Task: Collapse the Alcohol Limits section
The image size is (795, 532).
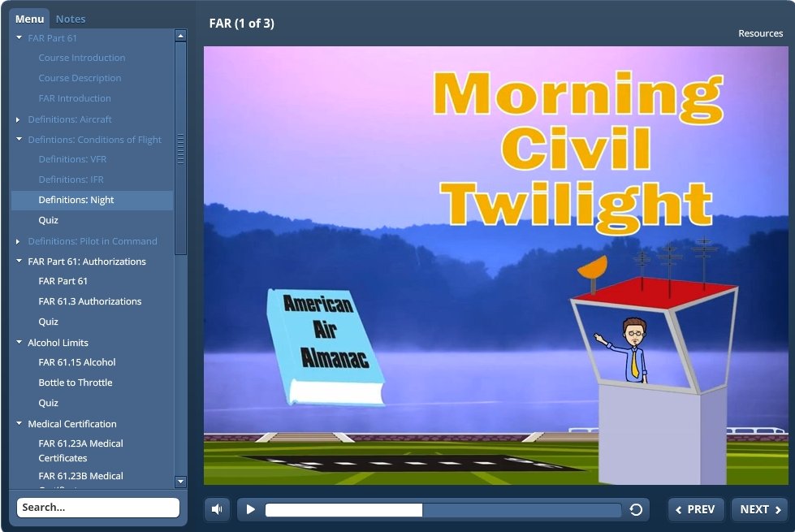Action: (19, 343)
